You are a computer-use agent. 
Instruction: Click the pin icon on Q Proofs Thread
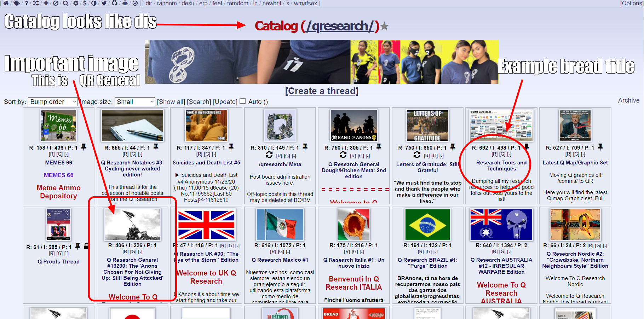77,246
